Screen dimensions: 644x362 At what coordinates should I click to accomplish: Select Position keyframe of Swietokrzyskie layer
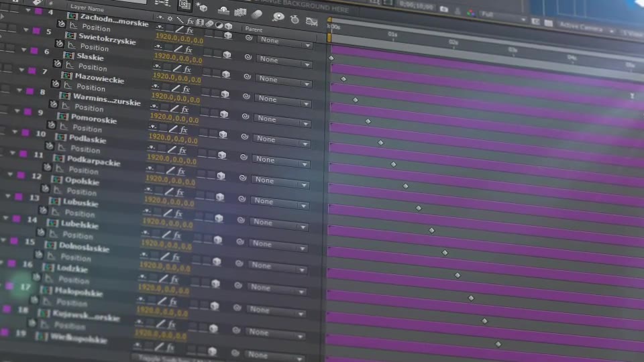[x=343, y=79]
